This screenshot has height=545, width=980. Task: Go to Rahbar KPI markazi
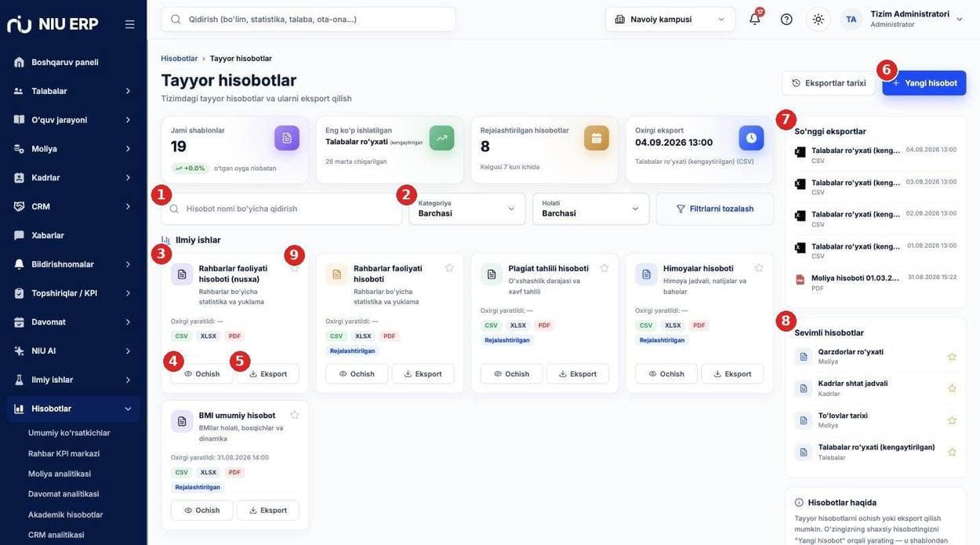click(x=64, y=453)
